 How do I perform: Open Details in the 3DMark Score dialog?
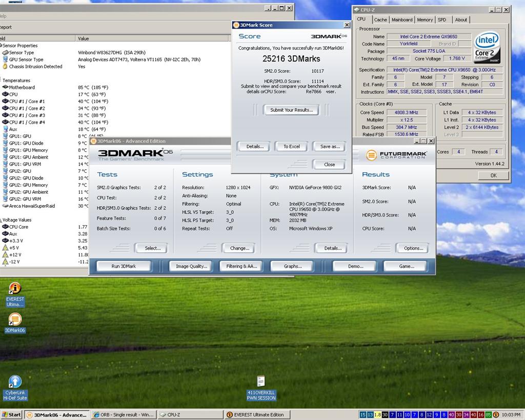coord(255,146)
